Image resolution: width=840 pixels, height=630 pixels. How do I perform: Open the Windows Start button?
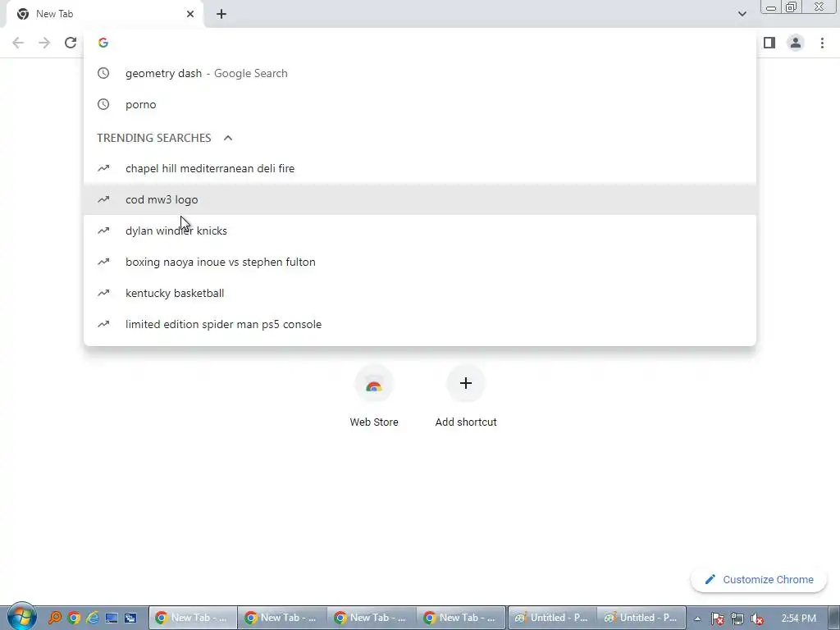[22, 617]
